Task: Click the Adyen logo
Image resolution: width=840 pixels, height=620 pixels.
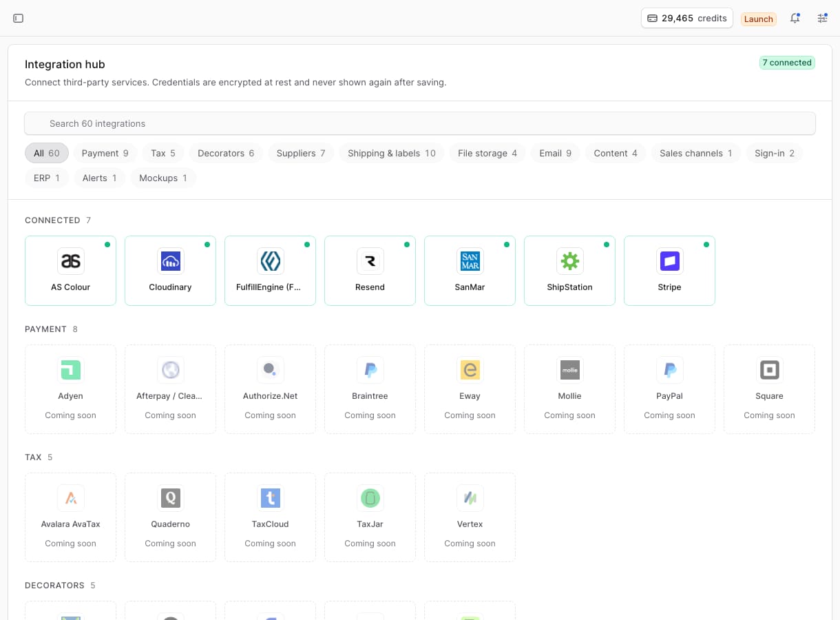Action: coord(71,370)
